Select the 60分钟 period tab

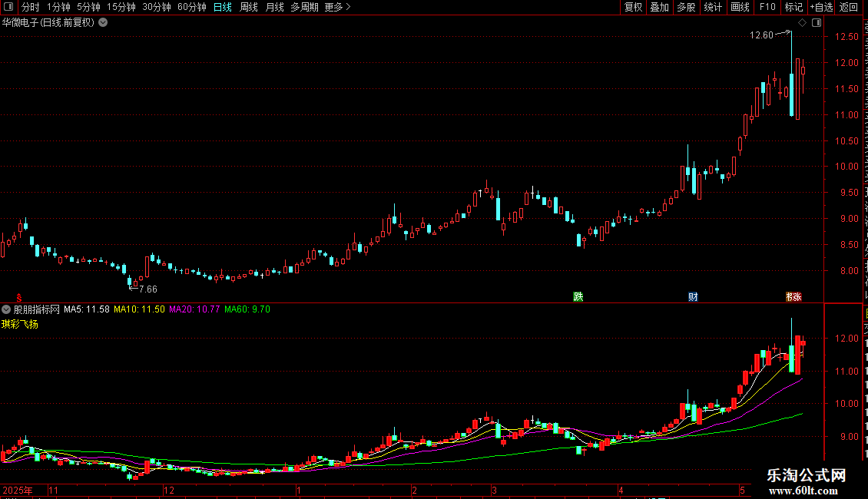pyautogui.click(x=192, y=7)
